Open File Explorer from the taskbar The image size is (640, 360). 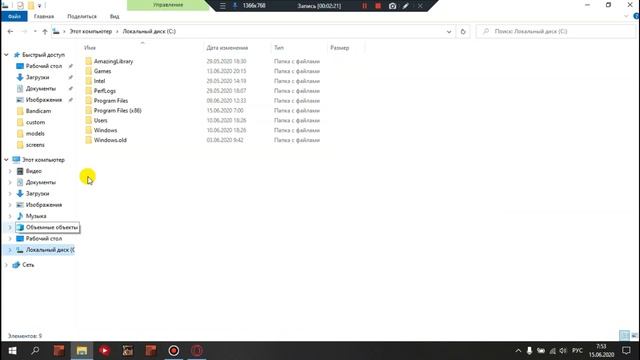[x=82, y=351]
